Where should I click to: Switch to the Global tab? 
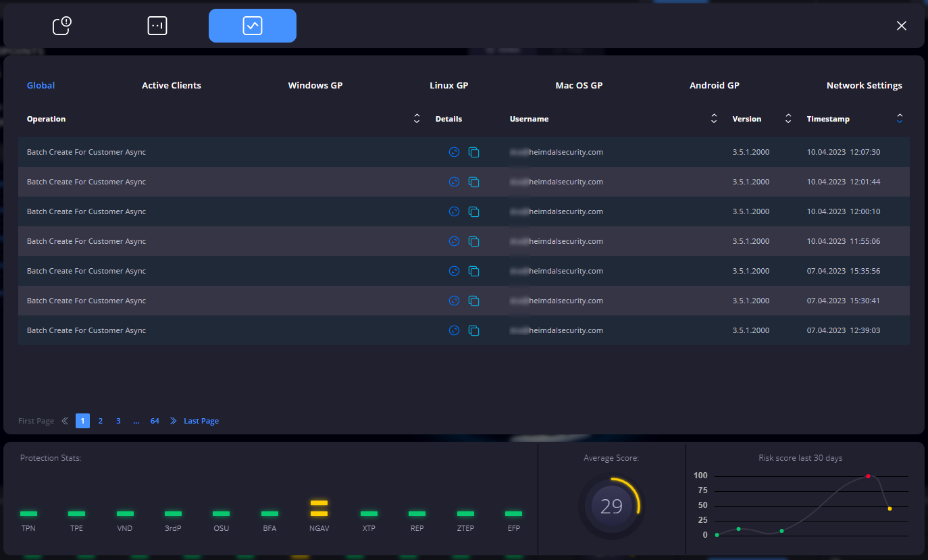[x=41, y=86]
